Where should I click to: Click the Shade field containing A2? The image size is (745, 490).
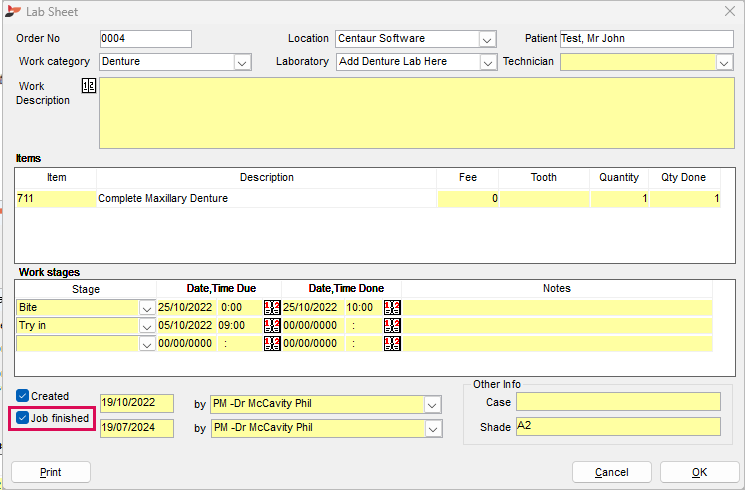pos(618,426)
